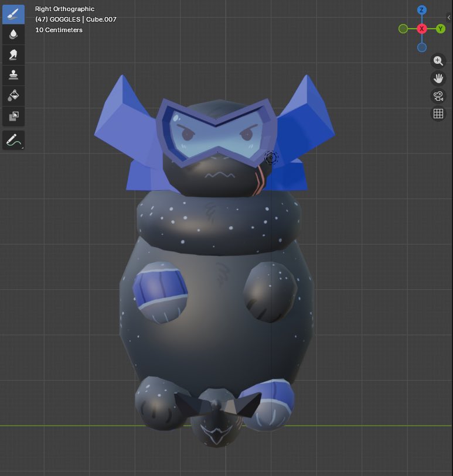Toggle the camera view icon
Image resolution: width=453 pixels, height=476 pixels.
(x=438, y=96)
